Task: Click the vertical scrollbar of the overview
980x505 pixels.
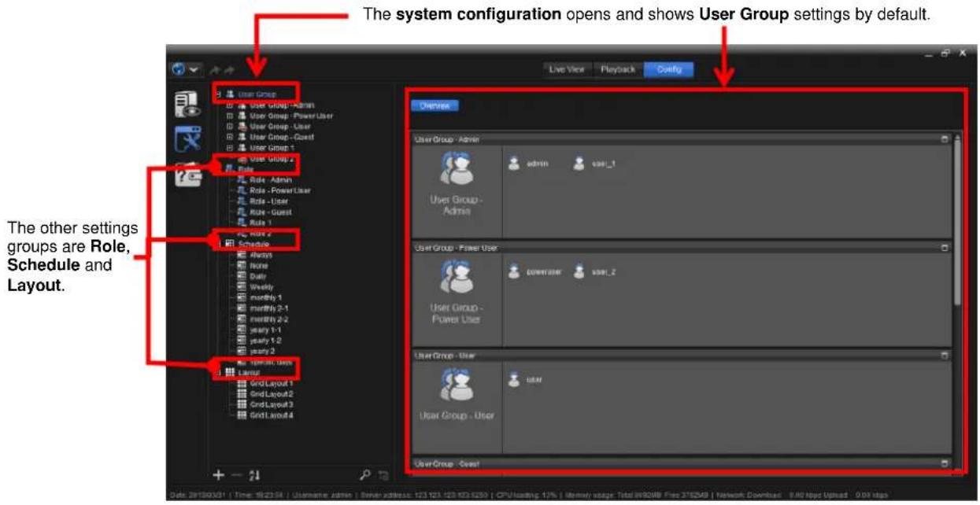Action: (957, 220)
